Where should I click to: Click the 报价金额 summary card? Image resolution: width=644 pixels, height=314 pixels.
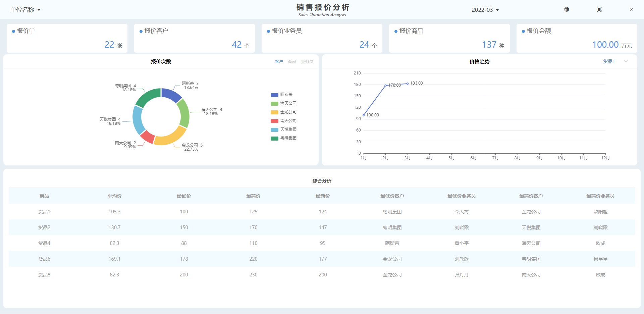[x=577, y=38]
